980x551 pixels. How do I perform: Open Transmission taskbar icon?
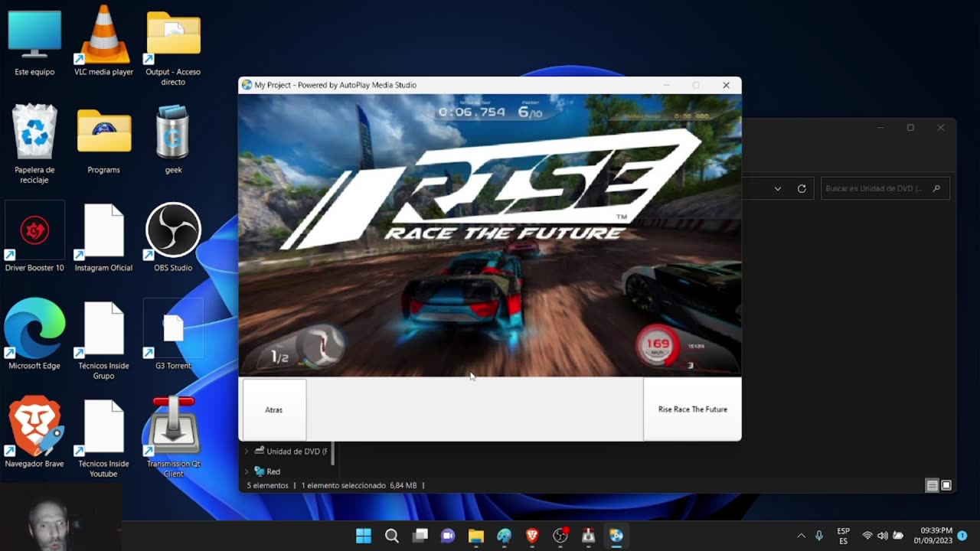coord(588,536)
